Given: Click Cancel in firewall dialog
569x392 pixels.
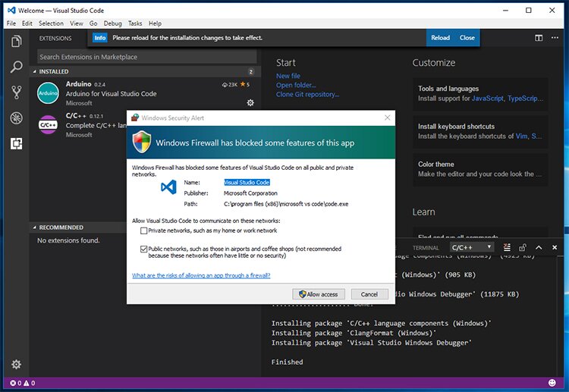Looking at the screenshot, I should (x=369, y=294).
